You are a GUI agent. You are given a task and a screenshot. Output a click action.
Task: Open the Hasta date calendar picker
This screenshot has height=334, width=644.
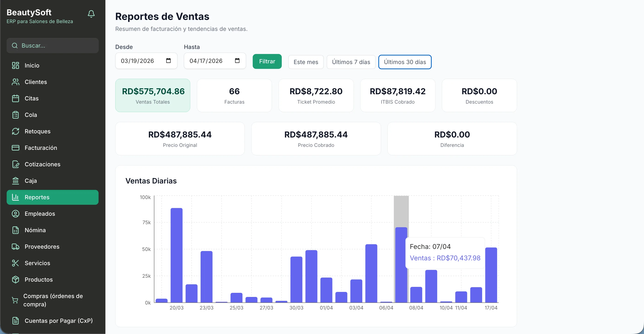[x=237, y=60]
